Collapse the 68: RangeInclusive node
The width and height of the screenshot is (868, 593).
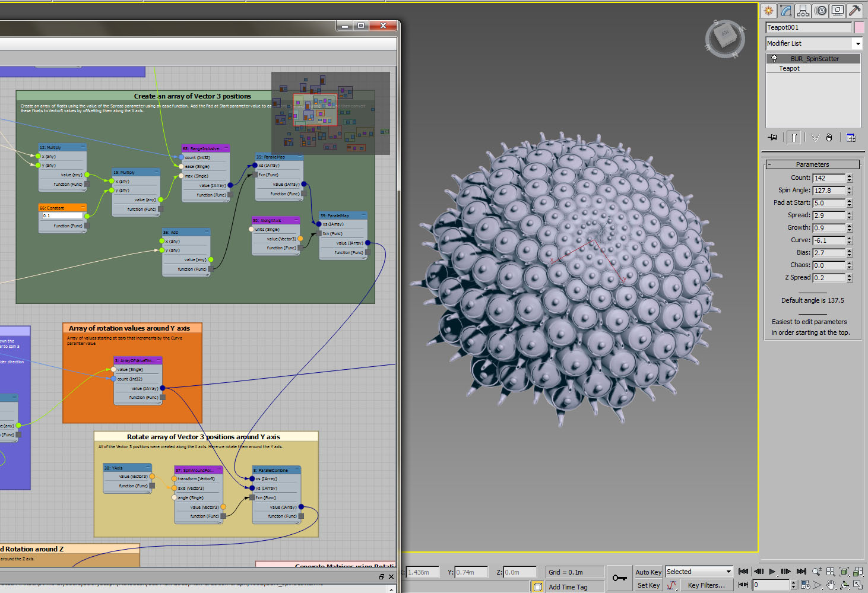pyautogui.click(x=226, y=148)
